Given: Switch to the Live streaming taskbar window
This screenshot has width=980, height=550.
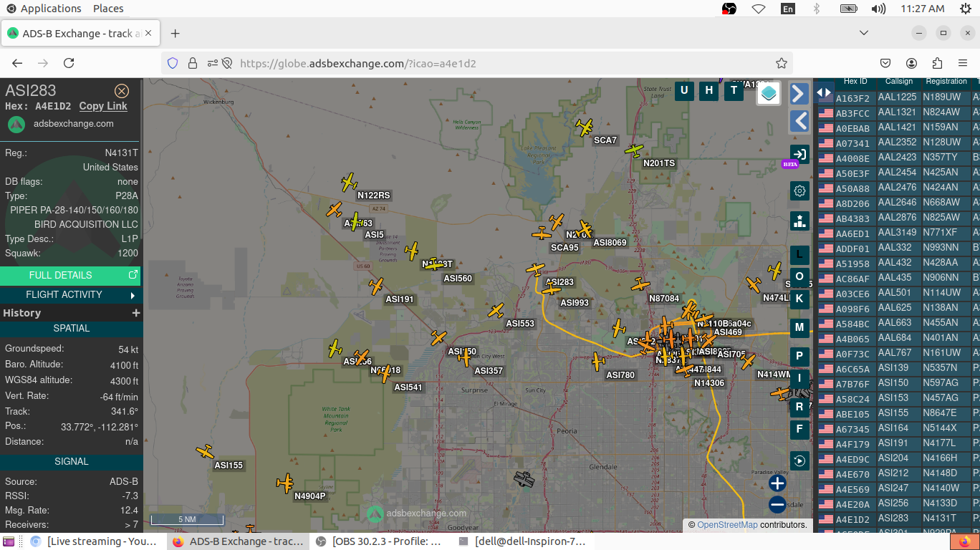Looking at the screenshot, I should point(94,541).
